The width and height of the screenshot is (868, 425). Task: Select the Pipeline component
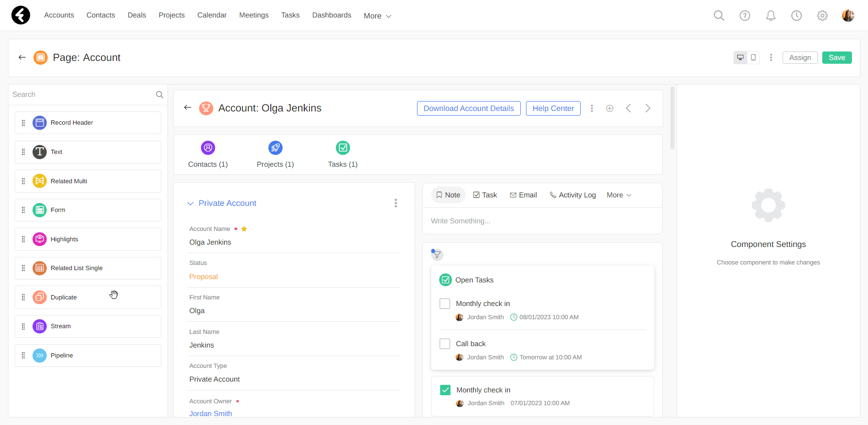pos(88,356)
